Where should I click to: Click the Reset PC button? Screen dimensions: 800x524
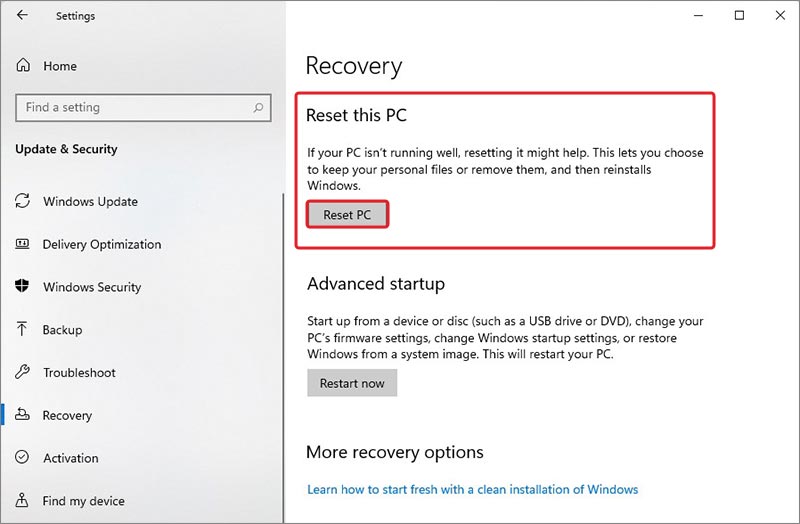click(347, 215)
